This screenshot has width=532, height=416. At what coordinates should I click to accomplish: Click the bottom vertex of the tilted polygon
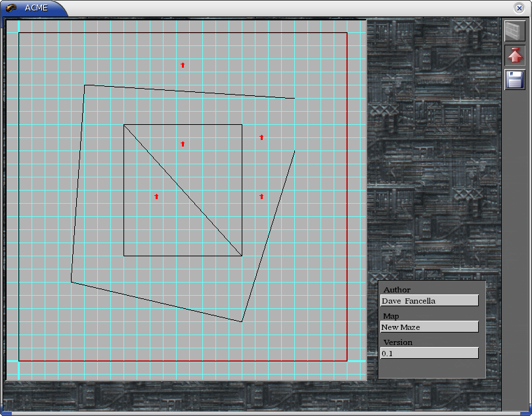242,321
